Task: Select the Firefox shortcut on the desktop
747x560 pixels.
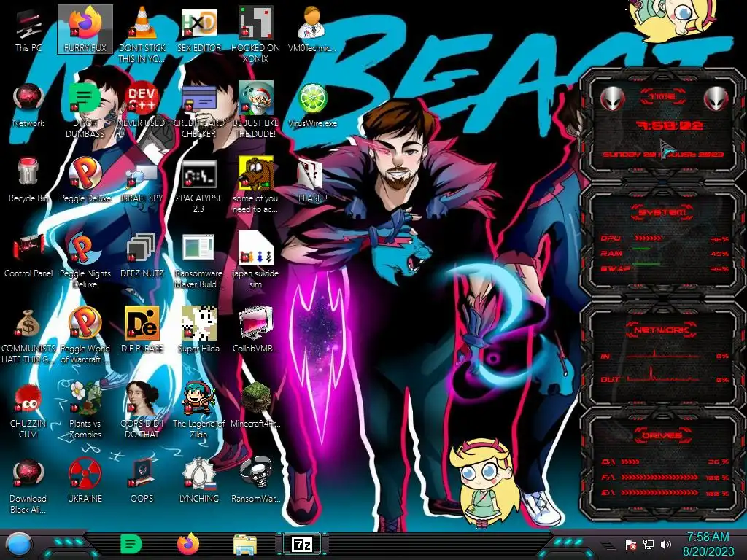Action: pyautogui.click(x=85, y=30)
